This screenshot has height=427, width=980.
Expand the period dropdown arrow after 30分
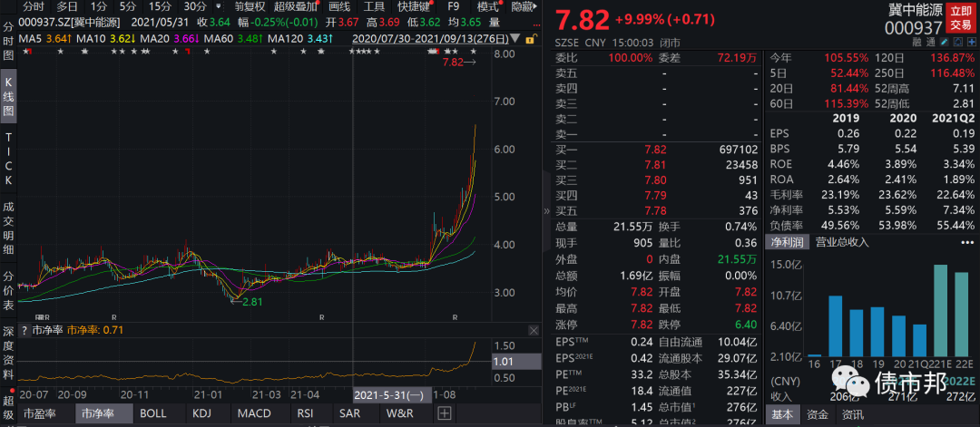tap(217, 6)
